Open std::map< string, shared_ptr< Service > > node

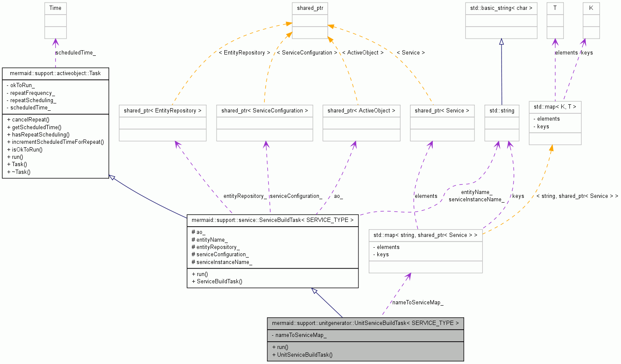pos(425,251)
